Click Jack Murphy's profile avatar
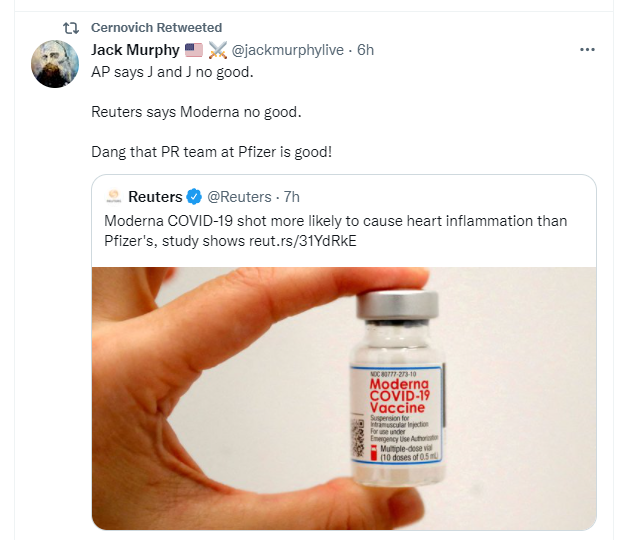 pos(56,63)
